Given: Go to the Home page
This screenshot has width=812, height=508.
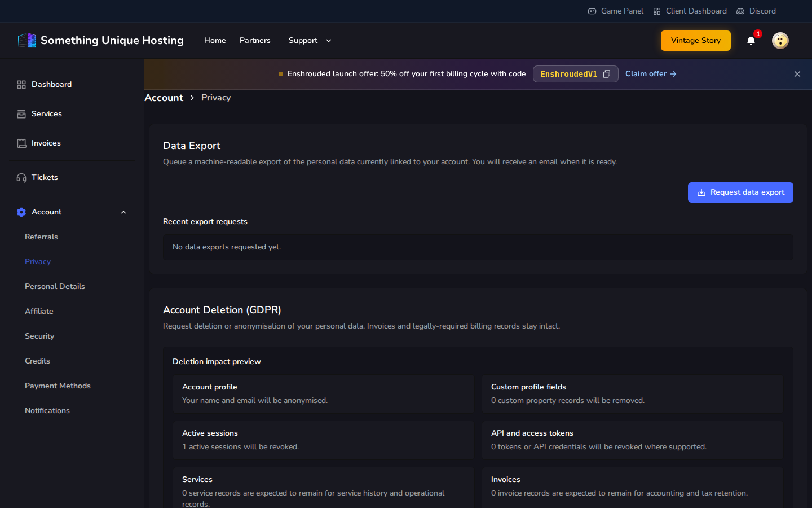Looking at the screenshot, I should [215, 41].
